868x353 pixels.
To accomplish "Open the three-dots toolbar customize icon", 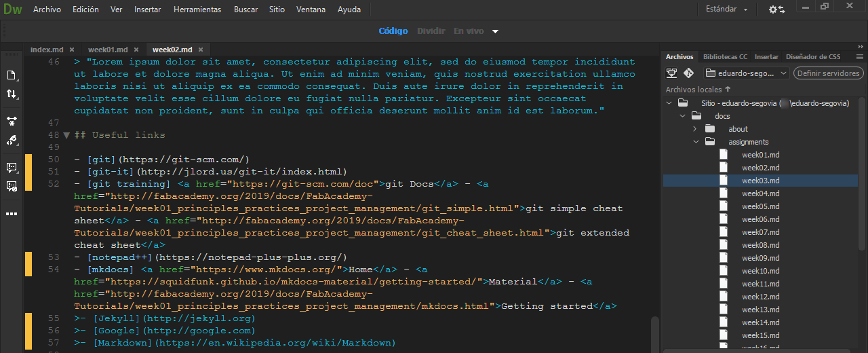I will [x=12, y=213].
